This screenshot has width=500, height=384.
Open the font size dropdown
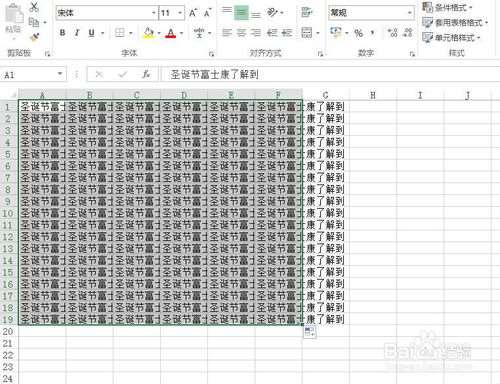tap(180, 13)
